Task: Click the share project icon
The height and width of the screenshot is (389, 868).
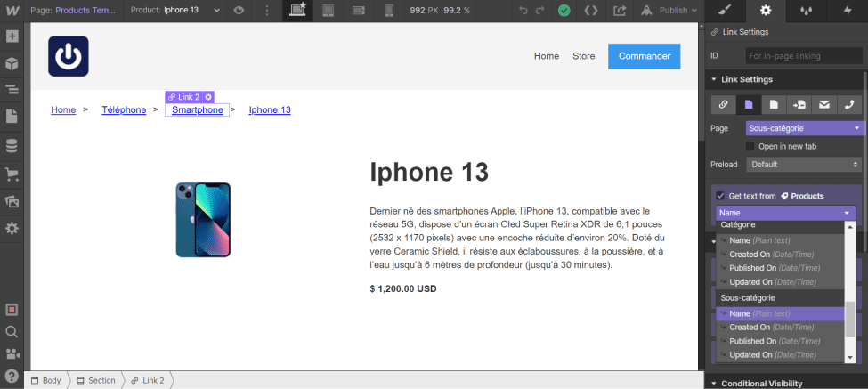Action: coord(620,10)
